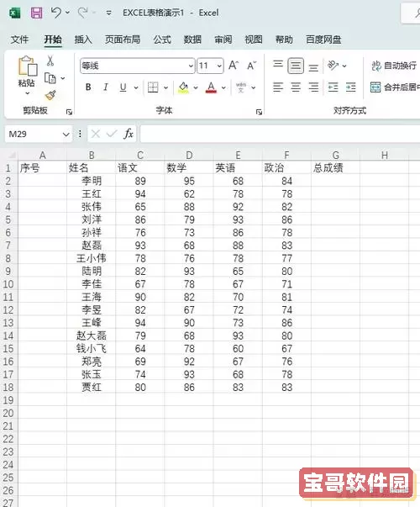Click the Copy icon

click(50, 78)
